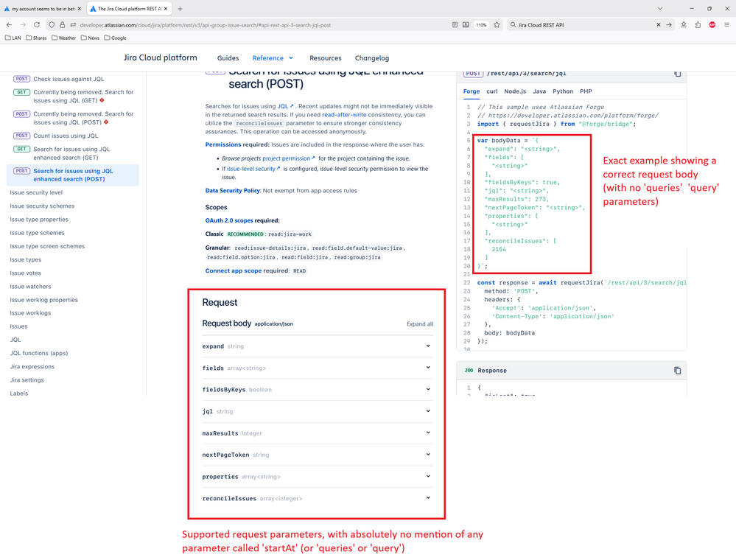Click the address bar URL

tap(205, 25)
